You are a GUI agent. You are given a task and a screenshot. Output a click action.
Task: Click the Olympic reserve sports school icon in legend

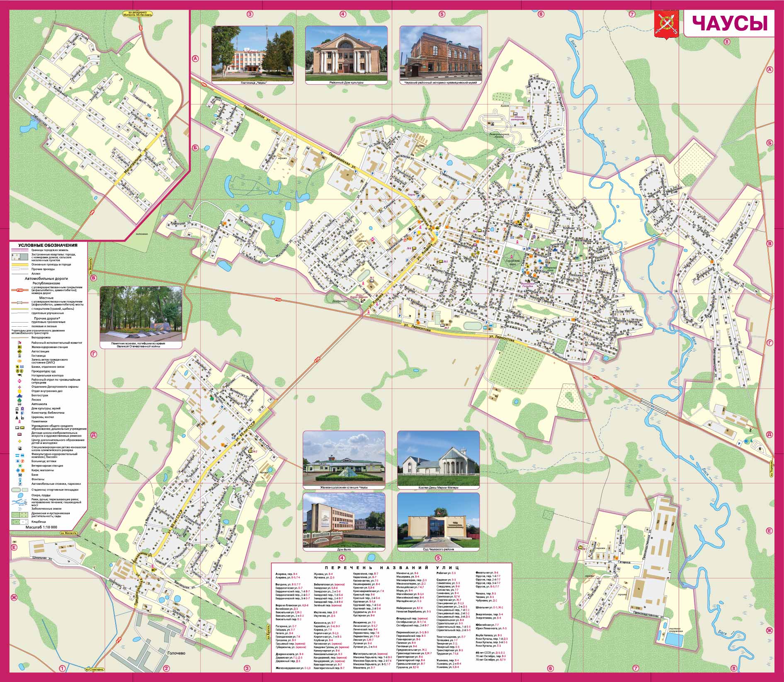[x=19, y=448]
